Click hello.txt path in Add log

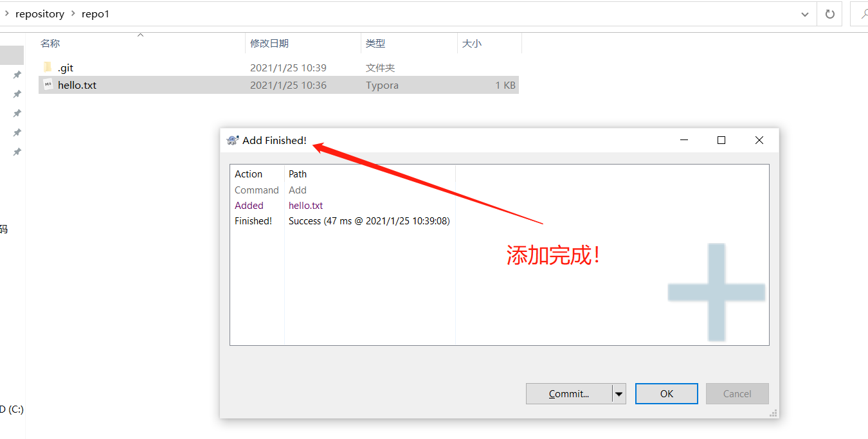tap(306, 206)
